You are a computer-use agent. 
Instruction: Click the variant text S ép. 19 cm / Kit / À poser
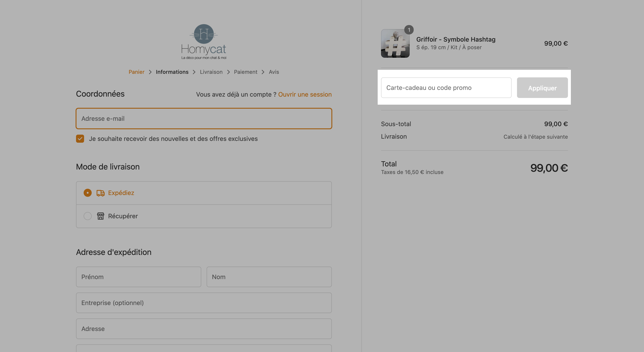click(x=449, y=47)
